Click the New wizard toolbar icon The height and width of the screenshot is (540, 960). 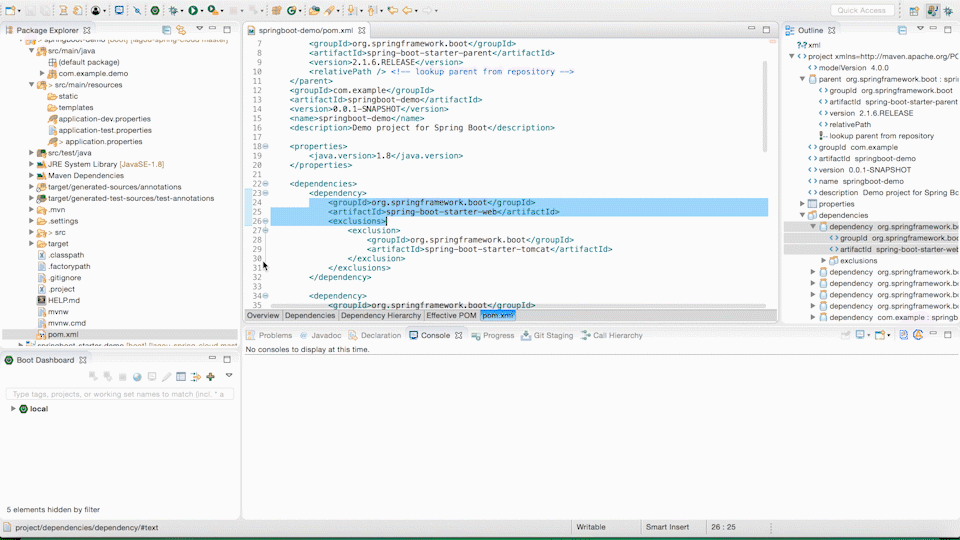pos(10,10)
